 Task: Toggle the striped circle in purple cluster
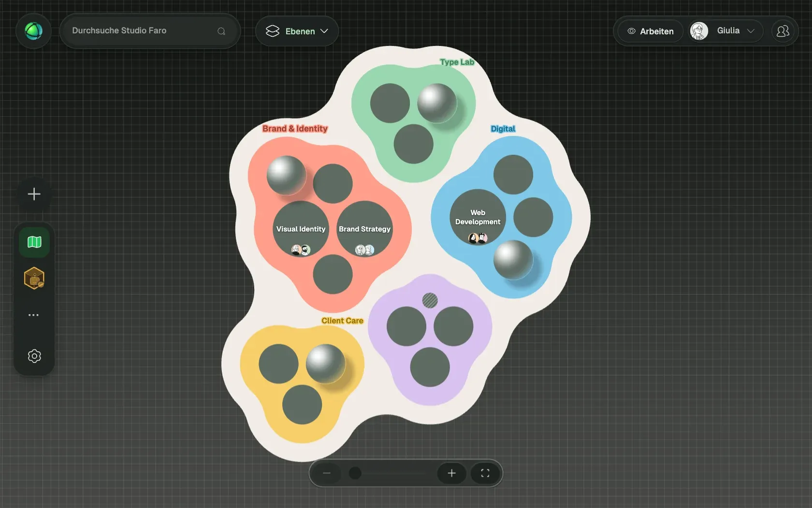click(430, 301)
